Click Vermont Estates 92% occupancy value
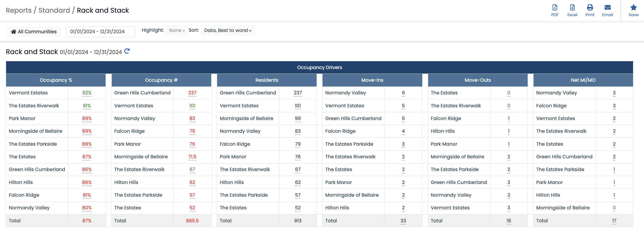Image resolution: width=644 pixels, height=235 pixels. click(87, 93)
